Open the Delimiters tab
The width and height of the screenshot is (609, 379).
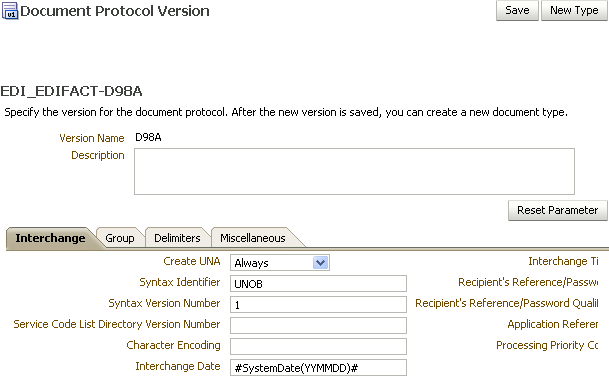pos(177,238)
